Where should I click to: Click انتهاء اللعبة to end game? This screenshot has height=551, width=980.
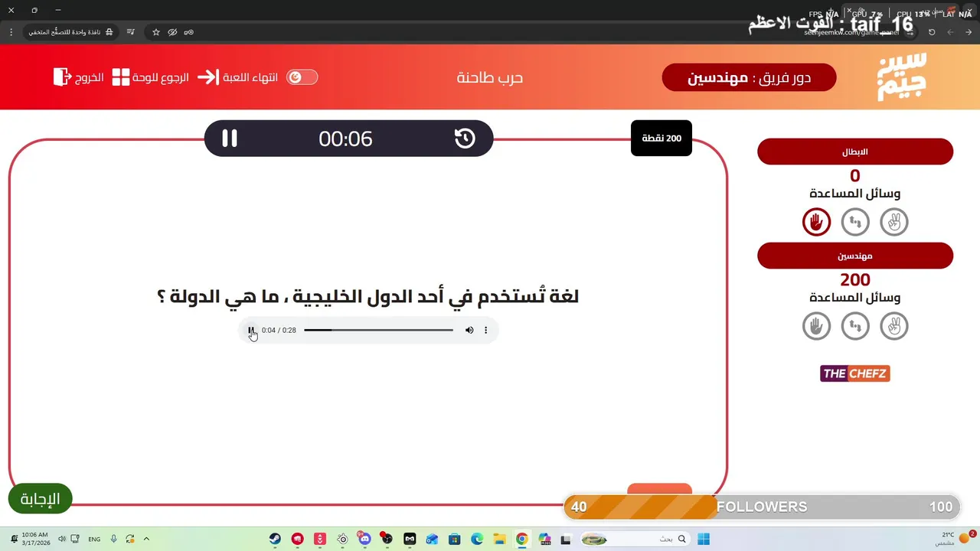click(250, 77)
